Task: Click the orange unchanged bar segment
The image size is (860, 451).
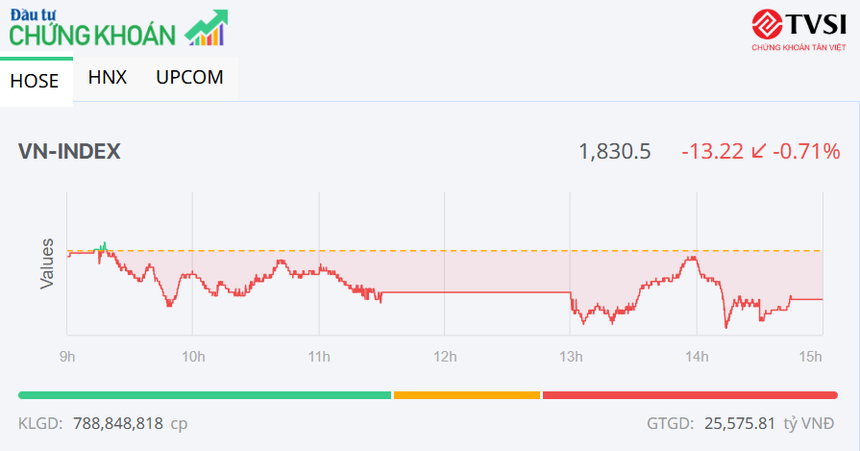Action: point(466,395)
